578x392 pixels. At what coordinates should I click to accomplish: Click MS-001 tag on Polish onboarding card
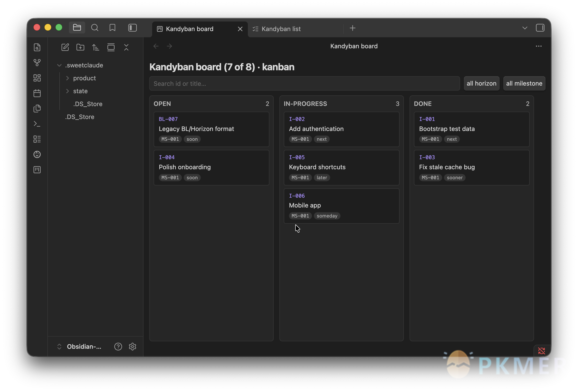click(x=170, y=178)
